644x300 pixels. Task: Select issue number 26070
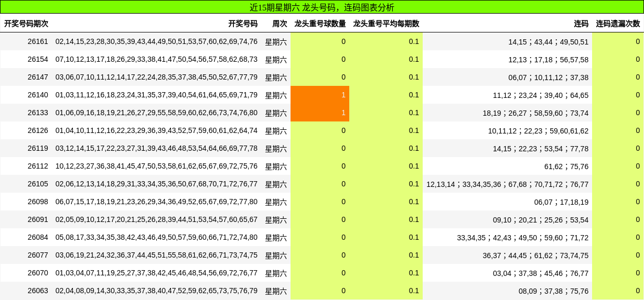pyautogui.click(x=38, y=273)
